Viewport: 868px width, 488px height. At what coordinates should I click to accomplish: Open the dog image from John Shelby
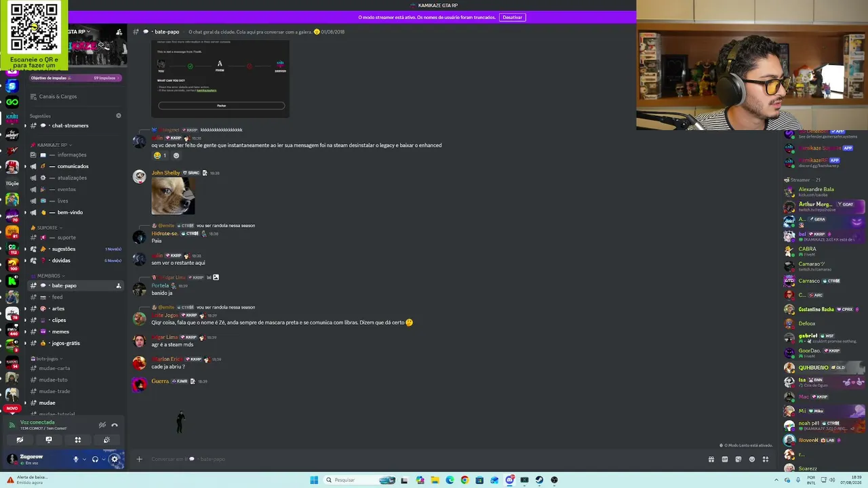point(173,196)
